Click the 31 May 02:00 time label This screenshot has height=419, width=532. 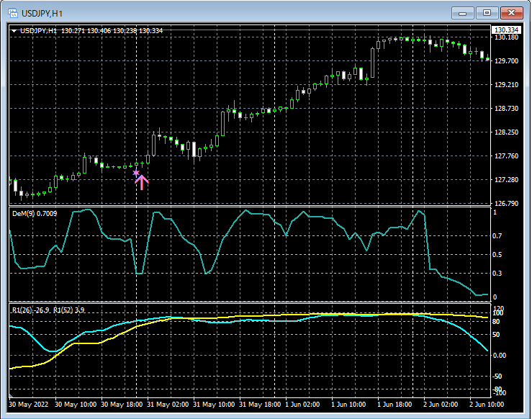pos(168,405)
